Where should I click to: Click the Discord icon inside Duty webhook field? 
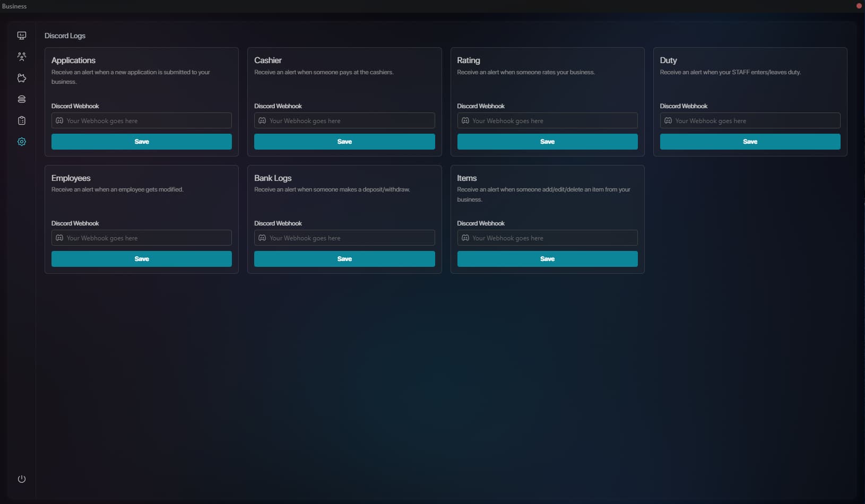click(x=668, y=120)
